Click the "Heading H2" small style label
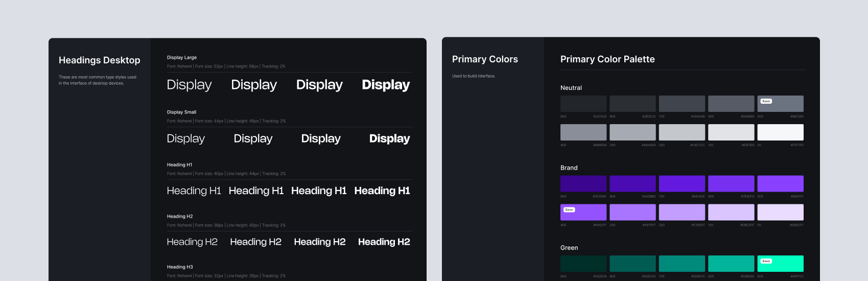Screen dimensions: 868x281 click(x=180, y=217)
